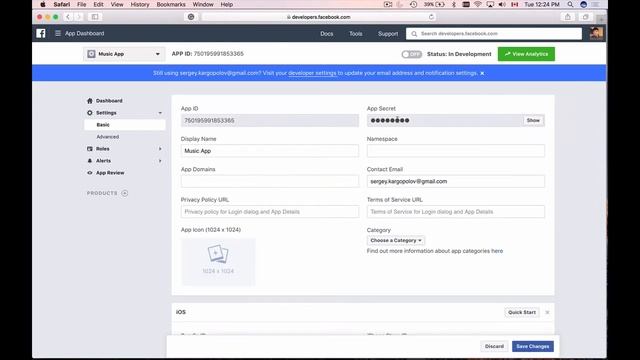Image resolution: width=640 pixels, height=360 pixels.
Task: Follow the developer settings link in banner
Action: coord(312,73)
